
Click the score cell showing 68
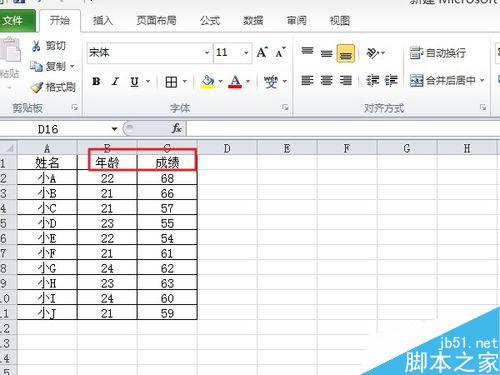pos(167,178)
